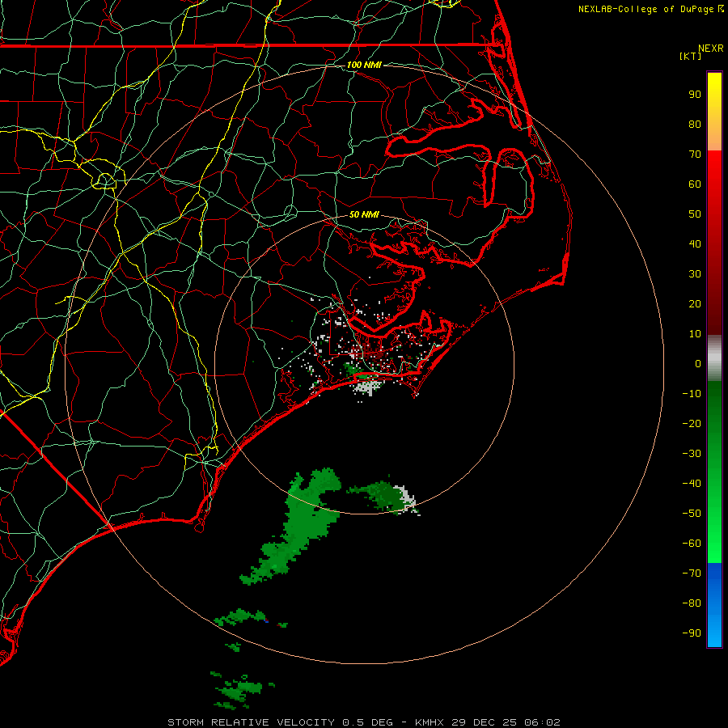This screenshot has height=728, width=728.
Task: Select the 100 NMI range ring label
Action: pos(364,65)
